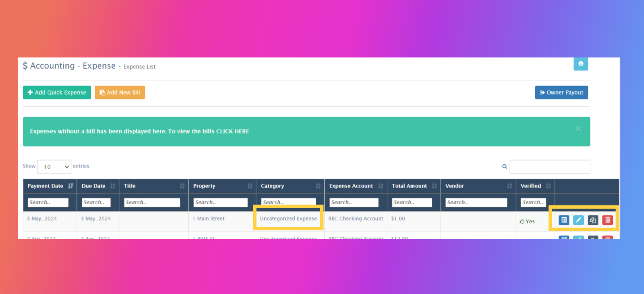644x294 pixels.
Task: Focus the Total Amount search field
Action: (412, 202)
